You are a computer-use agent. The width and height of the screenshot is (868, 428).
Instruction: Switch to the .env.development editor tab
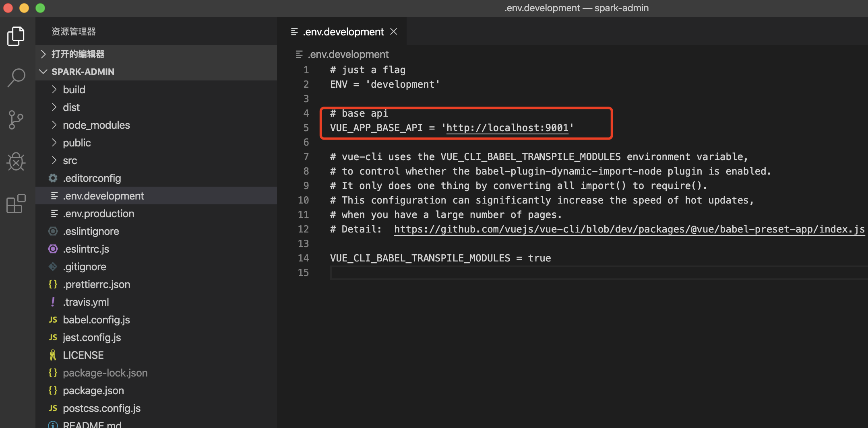click(x=343, y=32)
